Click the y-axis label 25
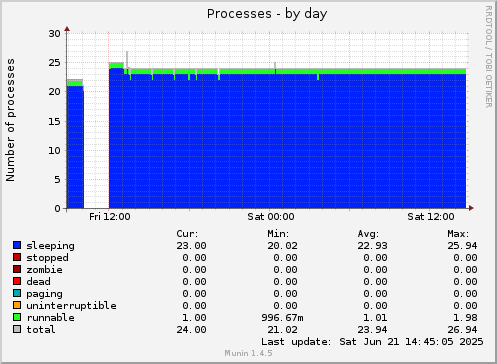This screenshot has height=364, width=497. coord(55,63)
